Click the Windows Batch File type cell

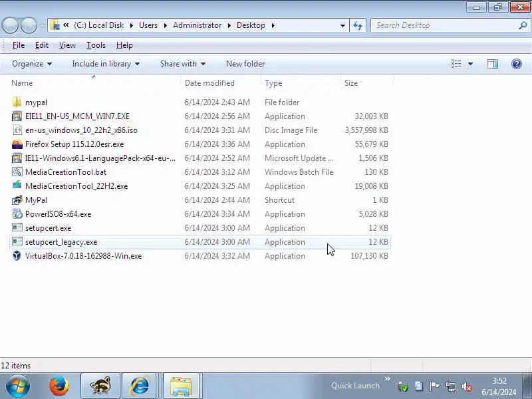coord(299,172)
